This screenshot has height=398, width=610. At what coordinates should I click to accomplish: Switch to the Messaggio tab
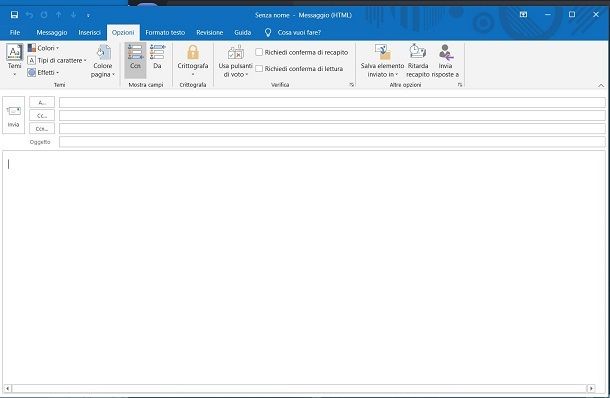pos(52,33)
